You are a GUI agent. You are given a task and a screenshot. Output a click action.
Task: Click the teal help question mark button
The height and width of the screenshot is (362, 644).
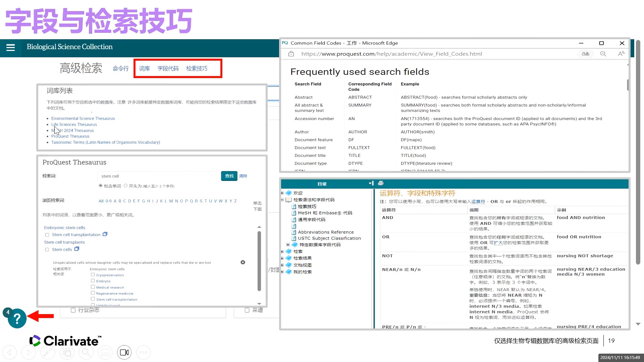point(17,318)
